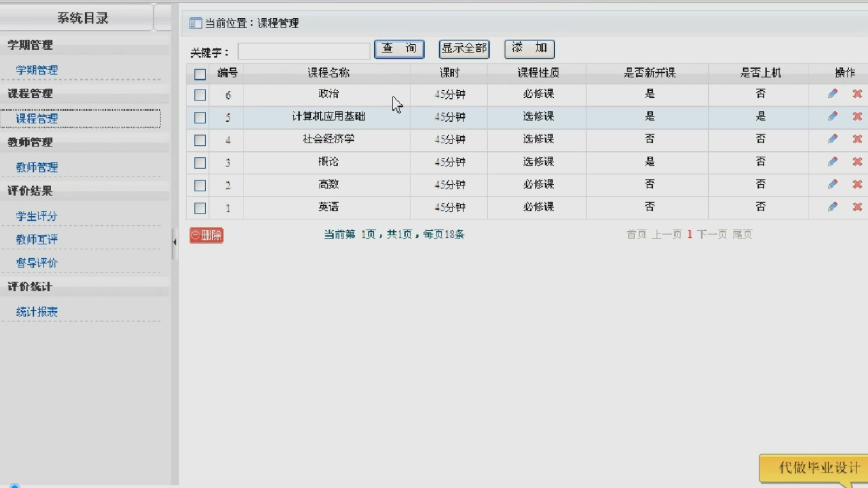Open the 课程管理 sidebar link
This screenshot has width=868, height=488.
[36, 119]
